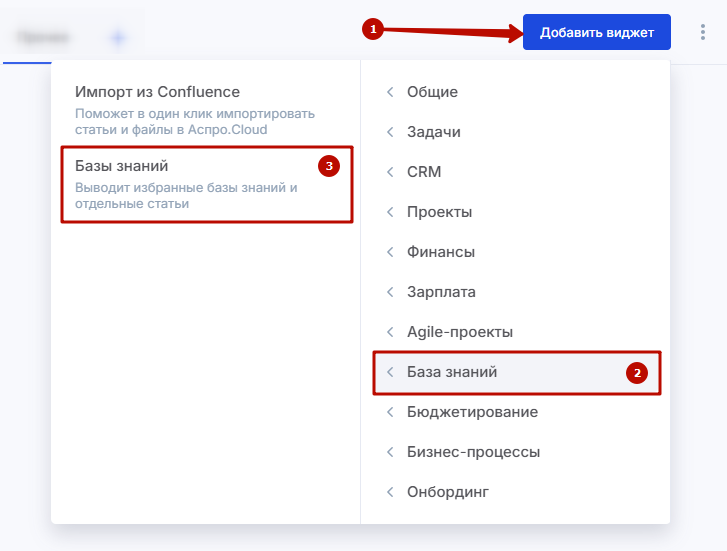Open the Бизнес-процессы category
The height and width of the screenshot is (551, 727).
tap(473, 452)
